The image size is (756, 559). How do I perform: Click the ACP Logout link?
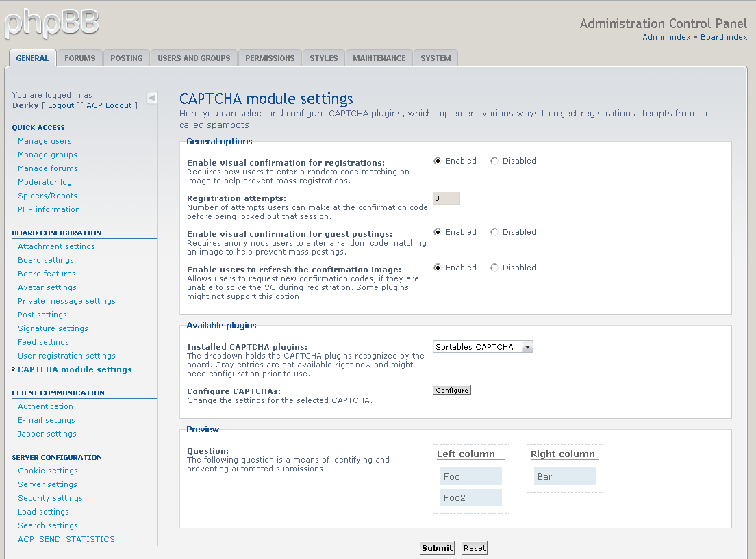point(112,105)
